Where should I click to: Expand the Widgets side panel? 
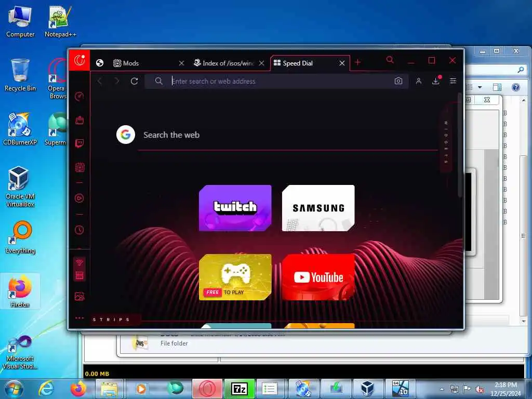[446, 142]
